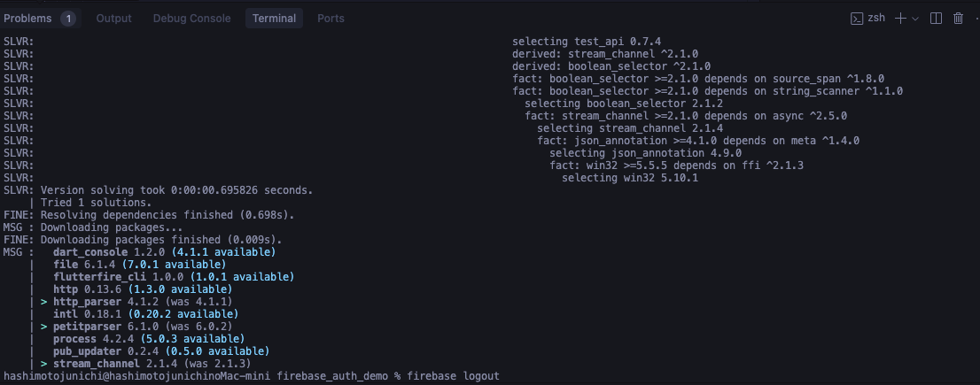Open launch profile dropdown beside plus

click(x=915, y=19)
